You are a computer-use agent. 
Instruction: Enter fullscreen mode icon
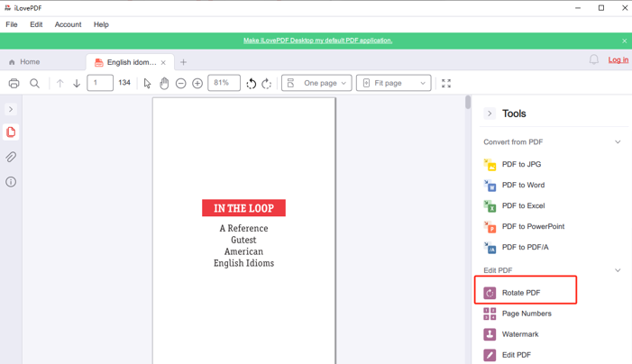pos(446,84)
